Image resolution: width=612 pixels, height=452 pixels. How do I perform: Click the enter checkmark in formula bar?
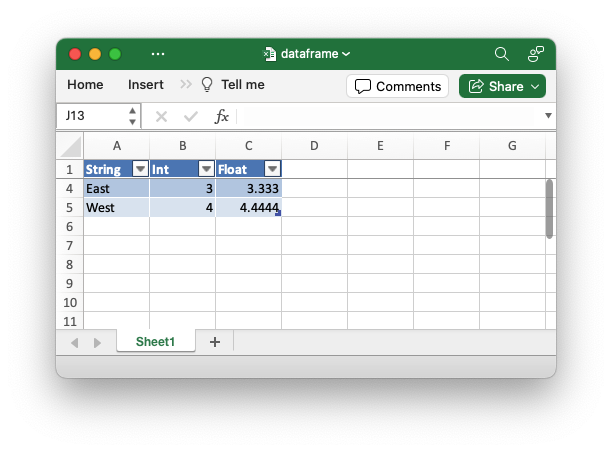(x=191, y=116)
